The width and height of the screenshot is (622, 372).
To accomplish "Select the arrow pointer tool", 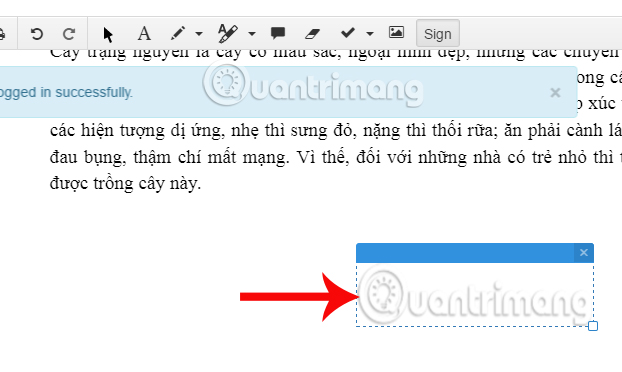I will coord(108,34).
